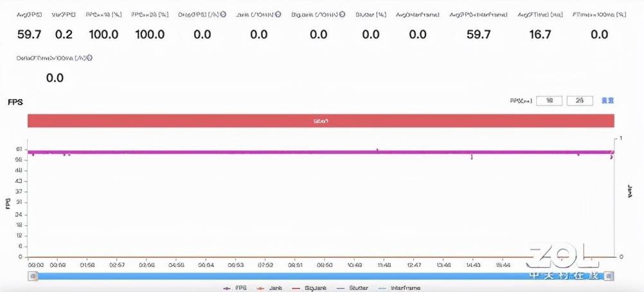Click the info icon beside Drop(FPS)
Viewport: 644px width, 292px height.
(224, 14)
